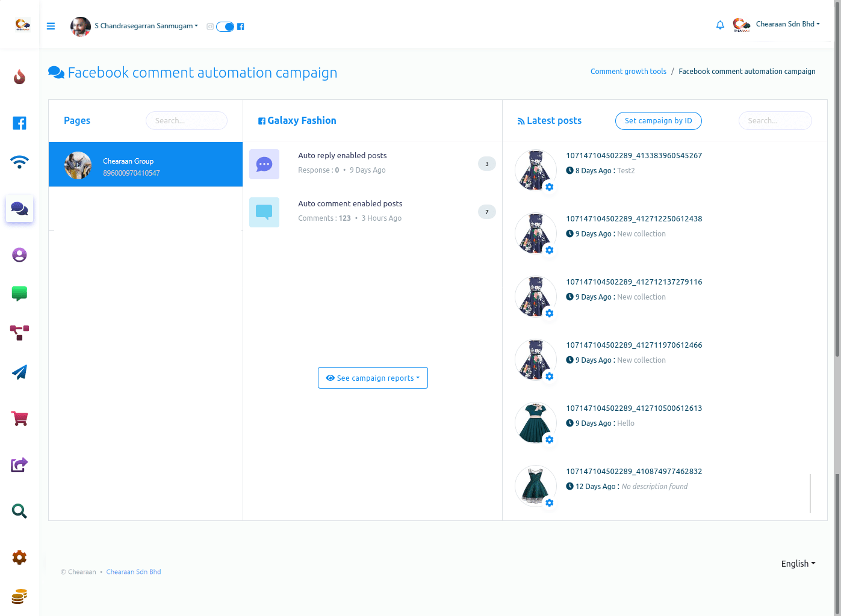This screenshot has width=841, height=616.
Task: Open See campaign reports dropdown
Action: point(373,378)
